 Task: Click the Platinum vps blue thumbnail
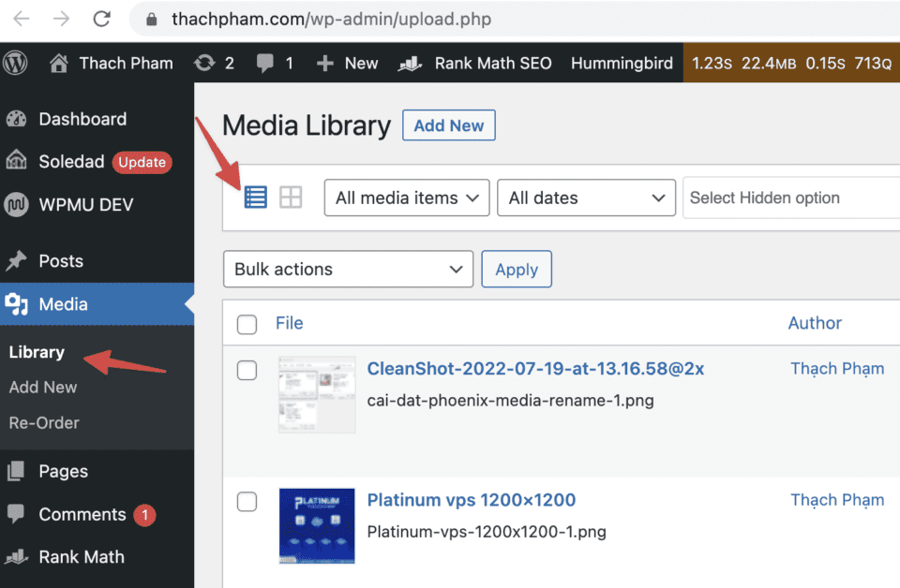[317, 526]
